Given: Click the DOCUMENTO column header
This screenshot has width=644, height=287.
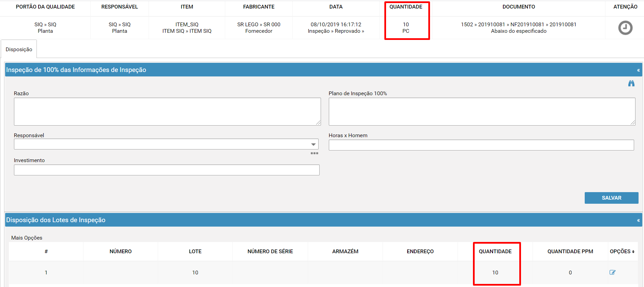Looking at the screenshot, I should click(519, 7).
